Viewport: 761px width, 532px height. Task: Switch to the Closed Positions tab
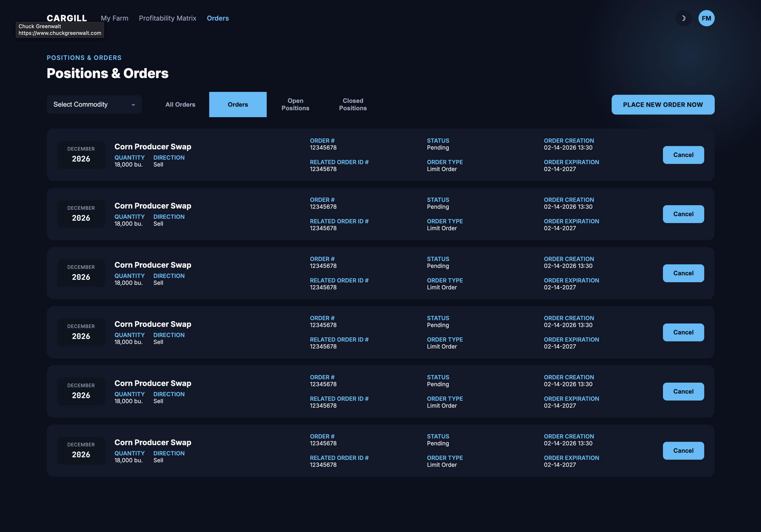point(353,104)
